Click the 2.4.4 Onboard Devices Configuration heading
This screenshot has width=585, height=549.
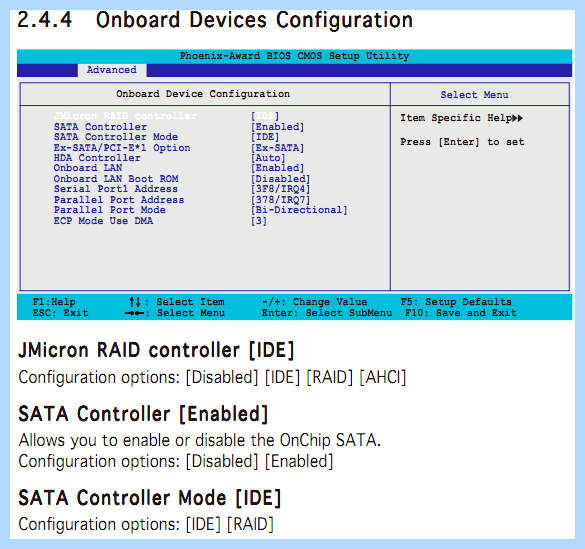(x=215, y=20)
